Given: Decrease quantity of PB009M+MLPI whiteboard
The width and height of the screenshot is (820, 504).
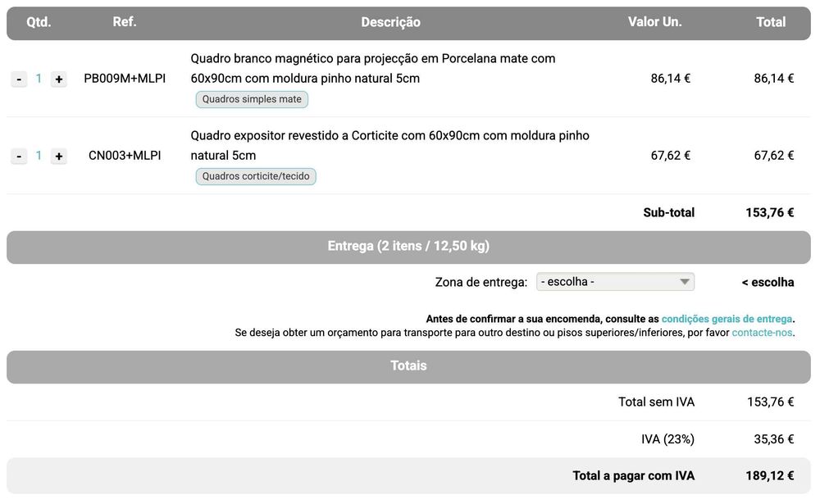Looking at the screenshot, I should coord(19,79).
